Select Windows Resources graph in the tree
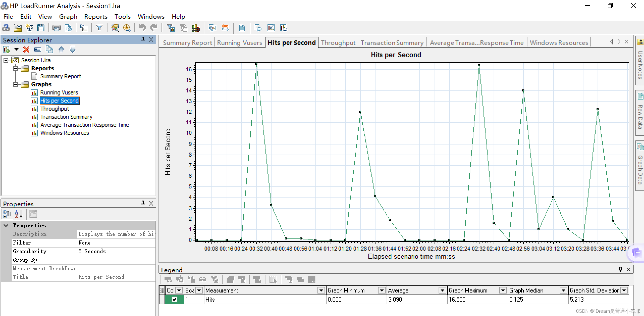644x316 pixels. (65, 133)
